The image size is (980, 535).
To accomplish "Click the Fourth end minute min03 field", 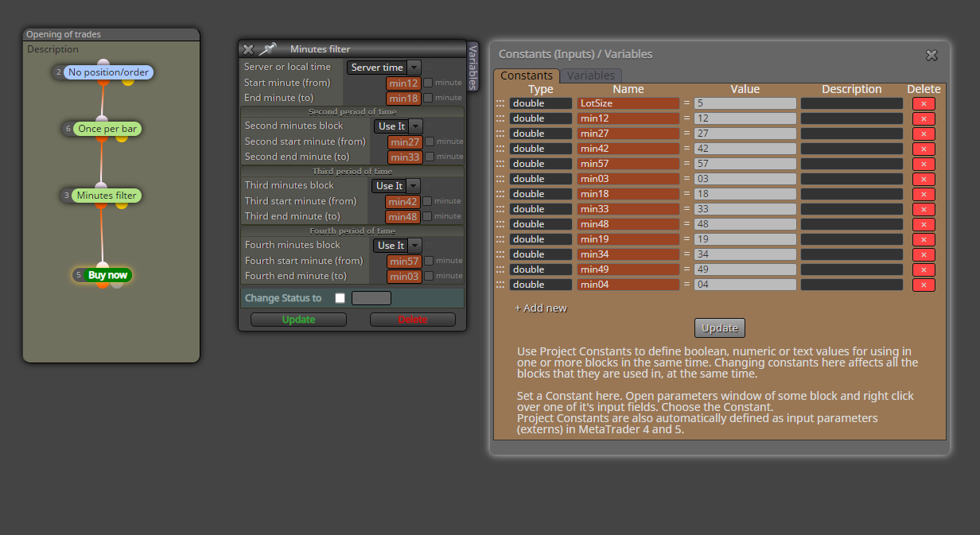I will [x=405, y=276].
